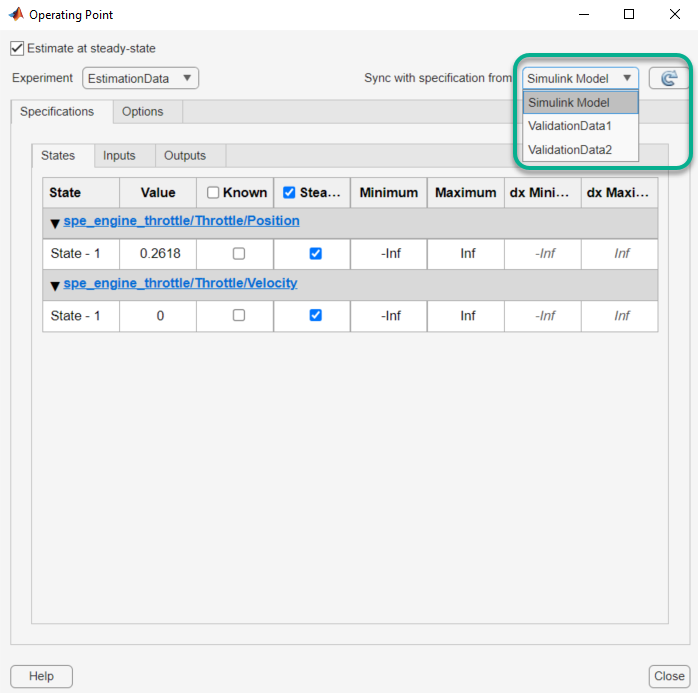The image size is (698, 693).
Task: Click the dx Maxi... column header
Action: click(620, 193)
